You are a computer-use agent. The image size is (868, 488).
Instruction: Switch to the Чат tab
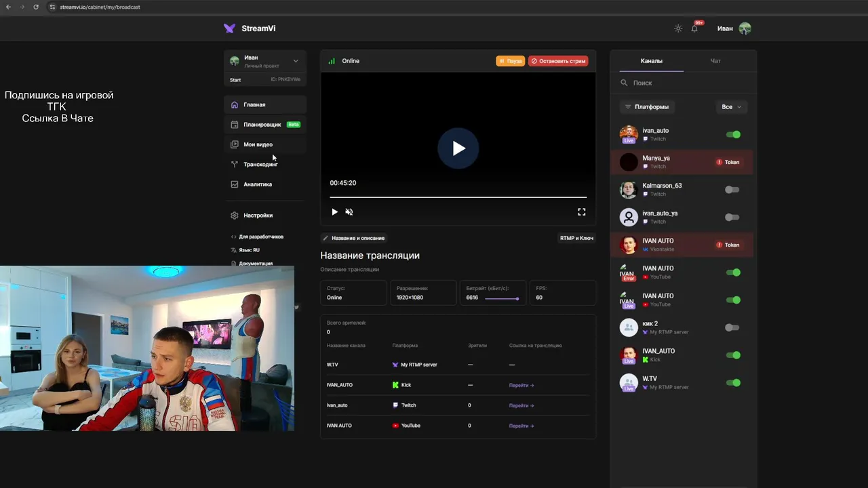(715, 61)
